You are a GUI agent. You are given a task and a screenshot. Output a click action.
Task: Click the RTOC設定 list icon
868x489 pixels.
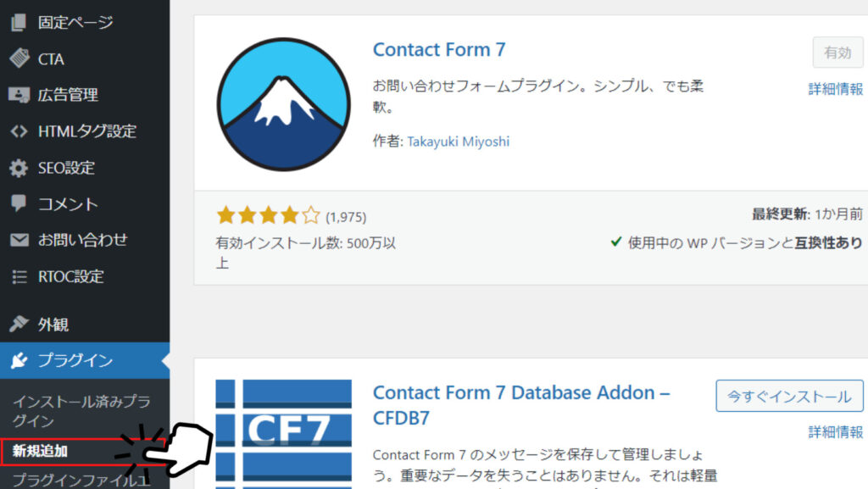[x=19, y=276]
